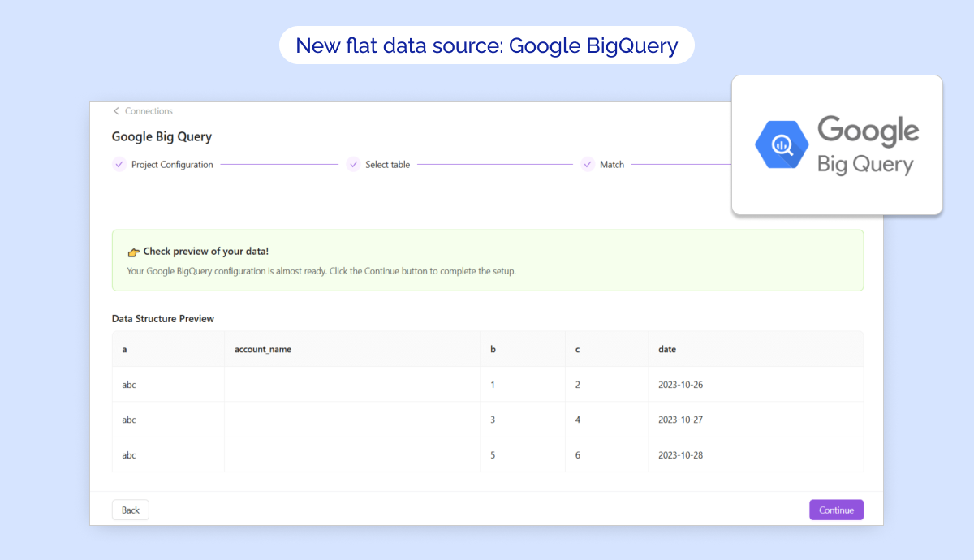
Task: Click column header c
Action: [x=578, y=349]
